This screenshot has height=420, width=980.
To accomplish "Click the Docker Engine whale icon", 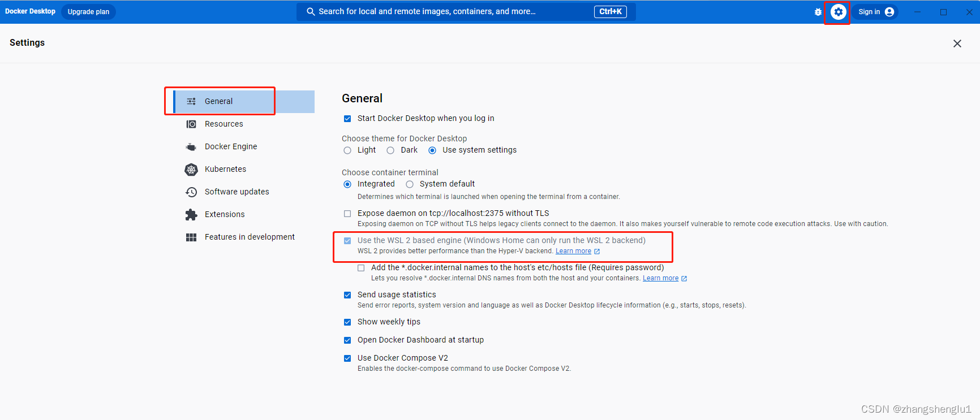I will tap(191, 146).
